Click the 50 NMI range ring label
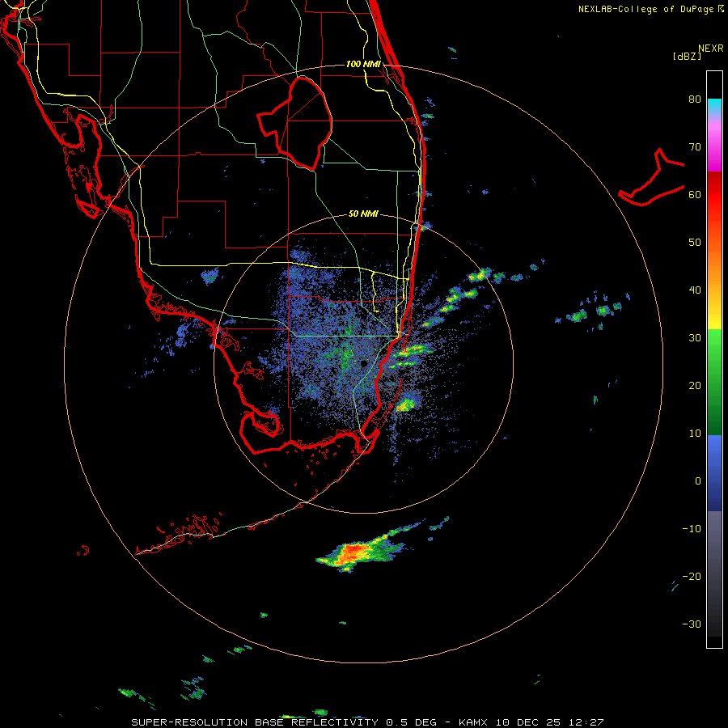This screenshot has height=728, width=728. pyautogui.click(x=363, y=214)
